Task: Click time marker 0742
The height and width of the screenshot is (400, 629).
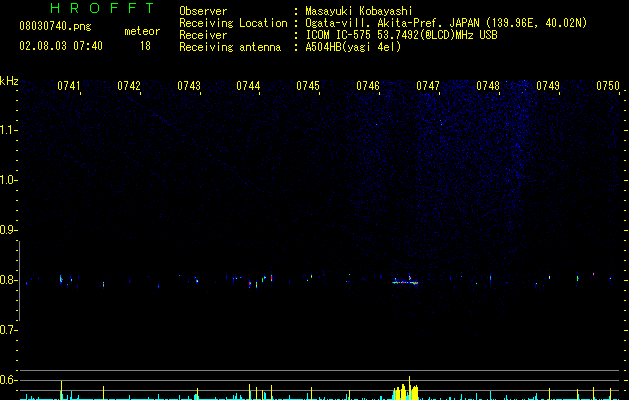Action: (129, 86)
